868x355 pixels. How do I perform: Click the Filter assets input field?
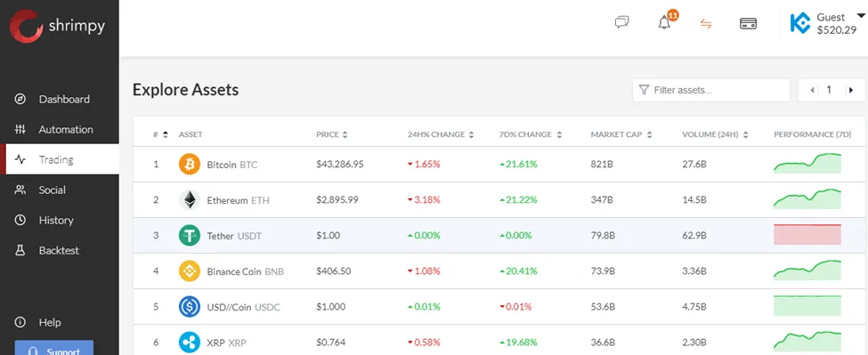pos(710,90)
